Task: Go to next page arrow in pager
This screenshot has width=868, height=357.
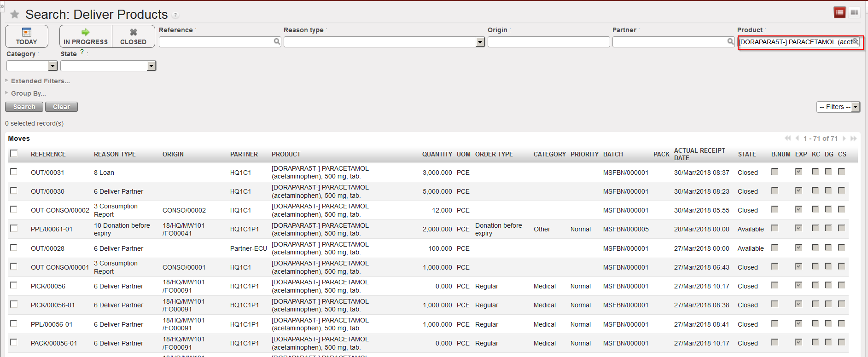Action: (x=844, y=138)
